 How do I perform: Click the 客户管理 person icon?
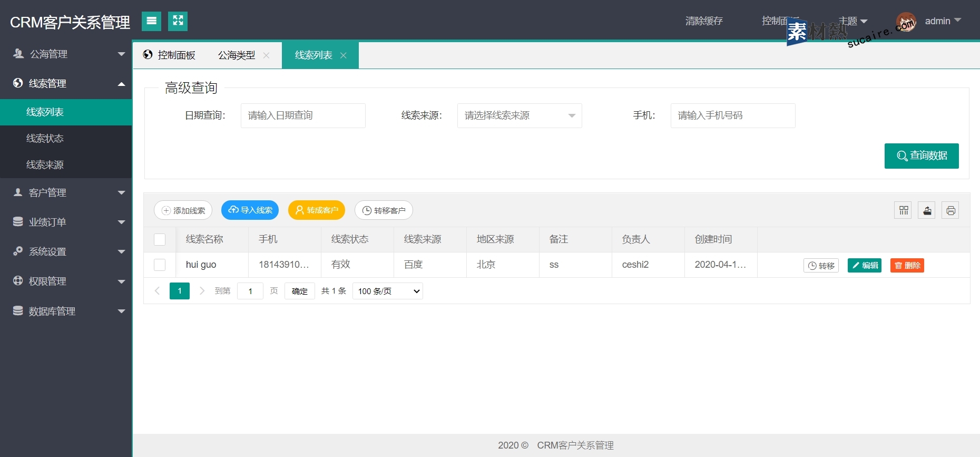[18, 192]
